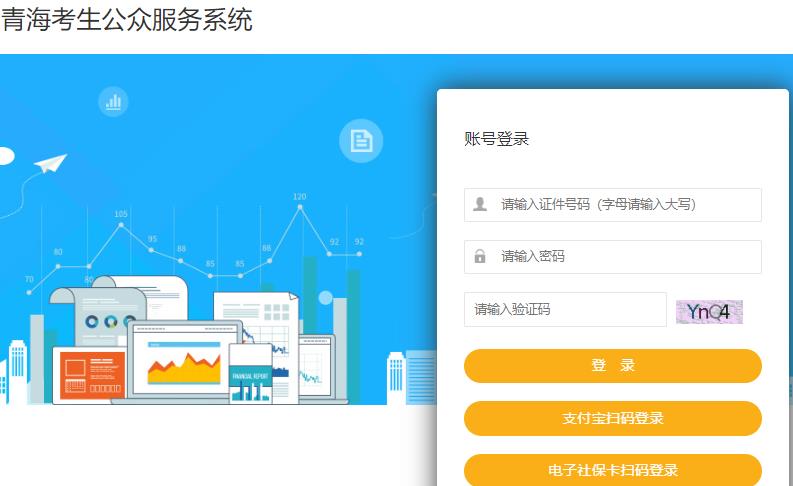The height and width of the screenshot is (486, 793).
Task: Refresh the YnQ4 captcha image
Action: [709, 312]
